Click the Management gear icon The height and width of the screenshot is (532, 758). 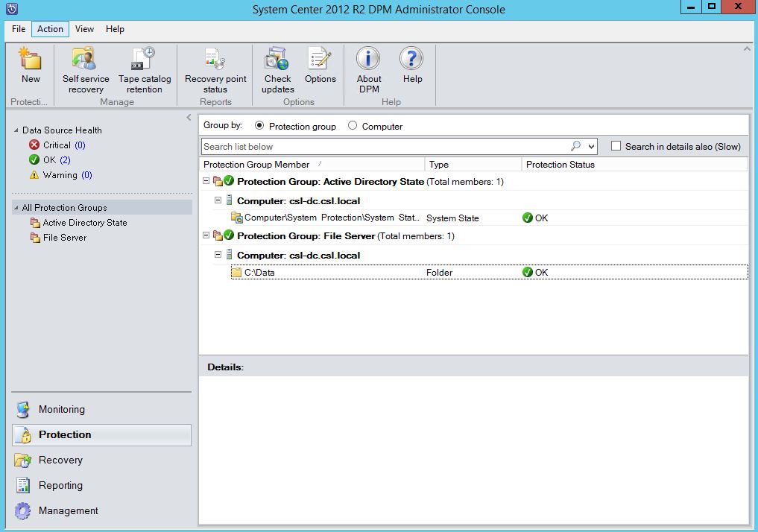pos(22,510)
